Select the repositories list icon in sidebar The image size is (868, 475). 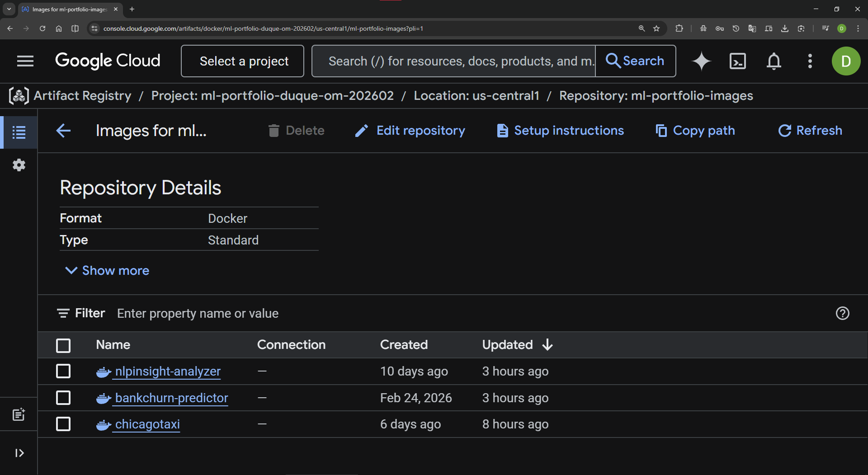[19, 132]
